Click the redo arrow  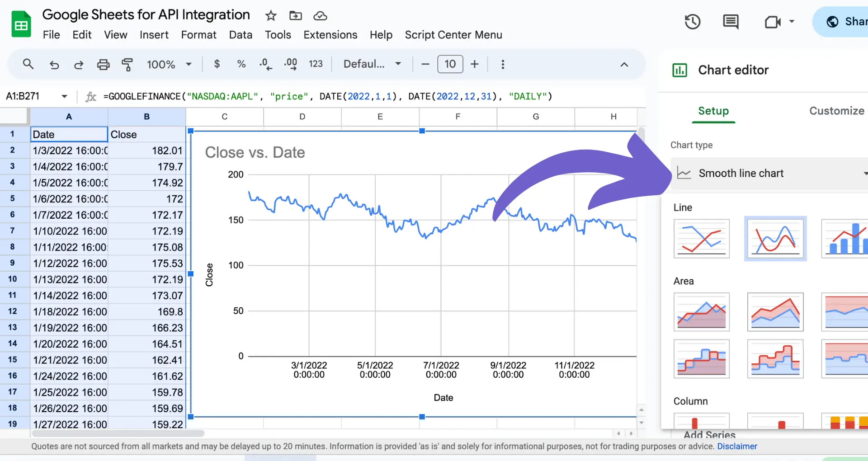[x=79, y=65]
